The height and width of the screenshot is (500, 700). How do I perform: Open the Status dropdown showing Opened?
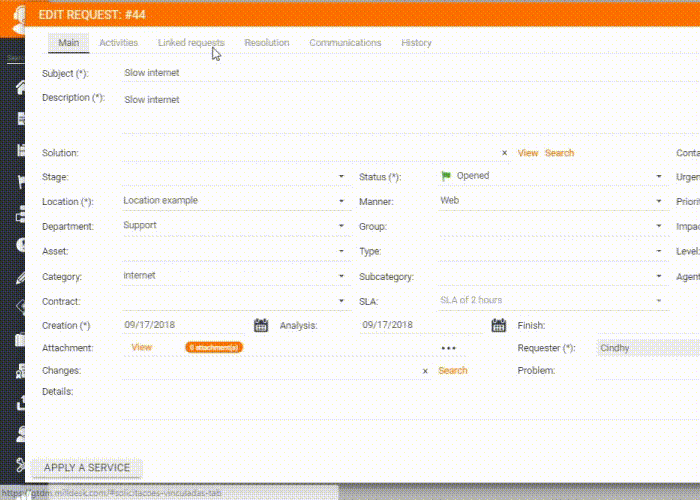click(554, 176)
